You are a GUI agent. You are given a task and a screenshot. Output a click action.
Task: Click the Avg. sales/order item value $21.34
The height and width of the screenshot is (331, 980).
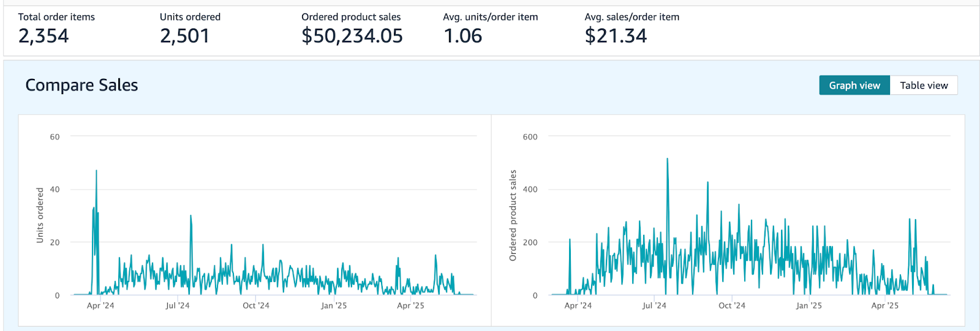(615, 36)
